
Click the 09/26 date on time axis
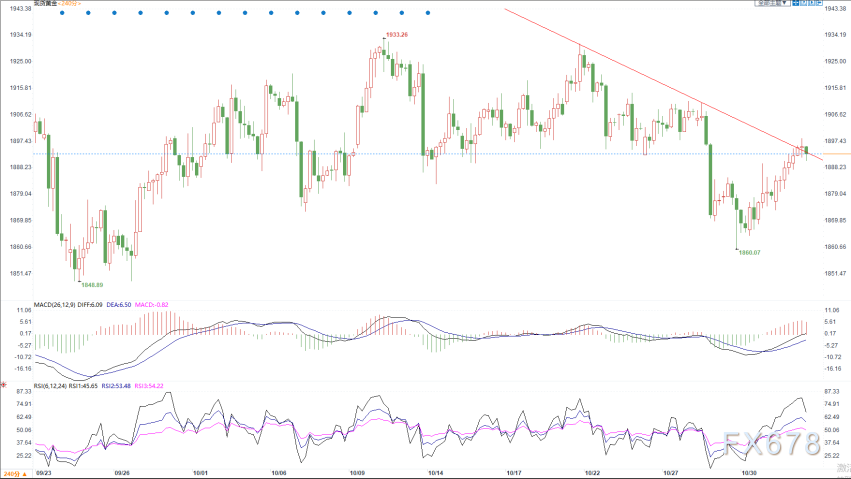click(x=122, y=473)
